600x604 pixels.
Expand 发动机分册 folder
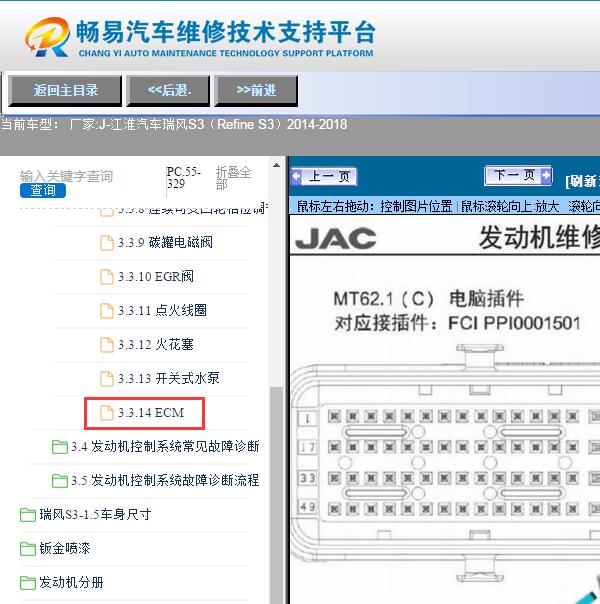click(x=71, y=582)
